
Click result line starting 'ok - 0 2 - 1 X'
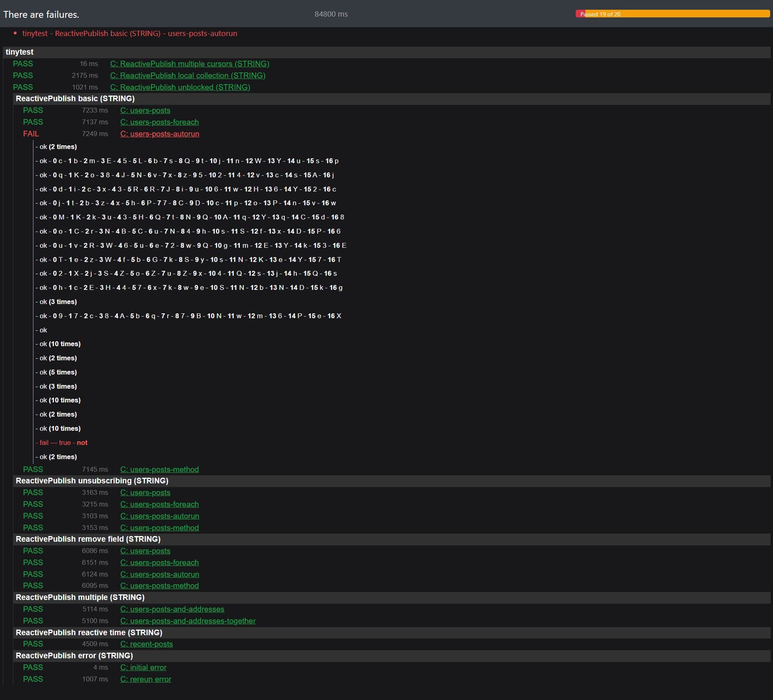(186, 273)
